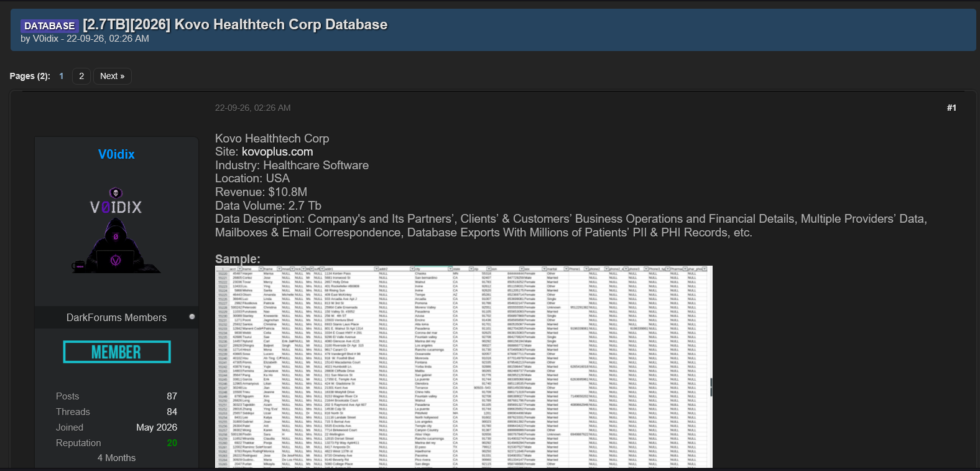This screenshot has height=471, width=980.
Task: Open the #1 post permalink
Action: [x=951, y=108]
